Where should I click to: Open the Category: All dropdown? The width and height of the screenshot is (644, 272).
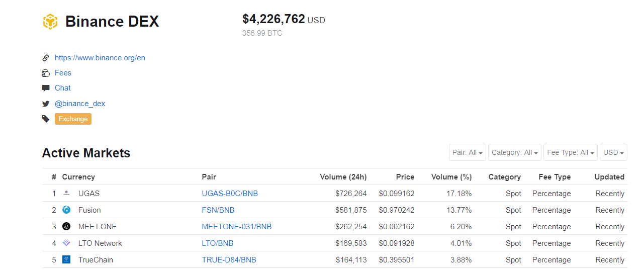click(x=515, y=152)
